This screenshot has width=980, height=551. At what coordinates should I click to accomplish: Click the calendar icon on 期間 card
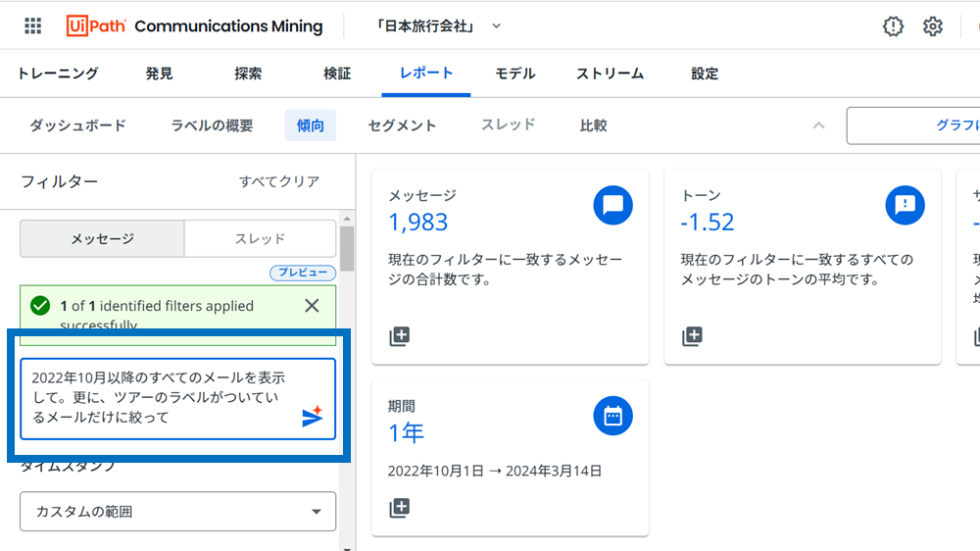tap(612, 416)
